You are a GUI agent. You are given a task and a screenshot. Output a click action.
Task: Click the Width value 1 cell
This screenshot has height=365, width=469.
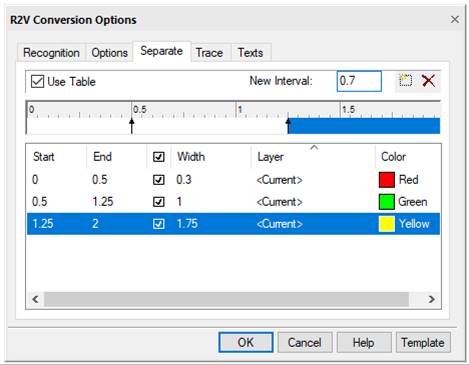pos(180,202)
